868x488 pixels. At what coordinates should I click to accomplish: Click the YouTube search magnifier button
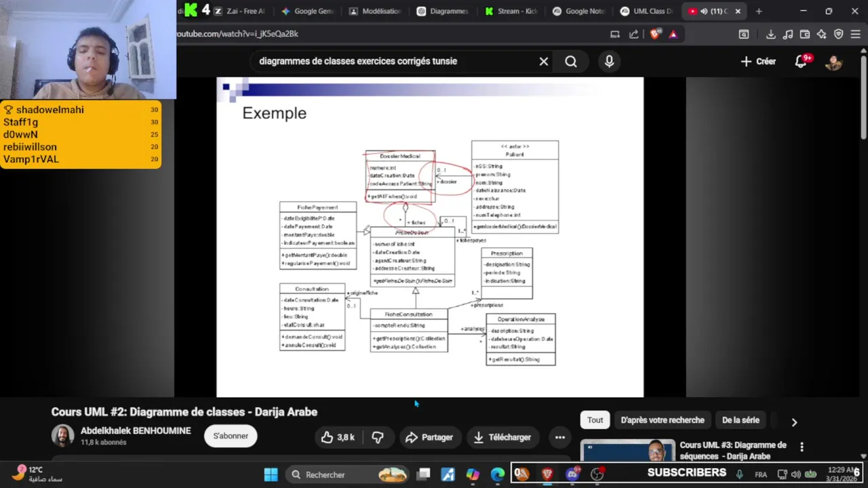pos(571,62)
